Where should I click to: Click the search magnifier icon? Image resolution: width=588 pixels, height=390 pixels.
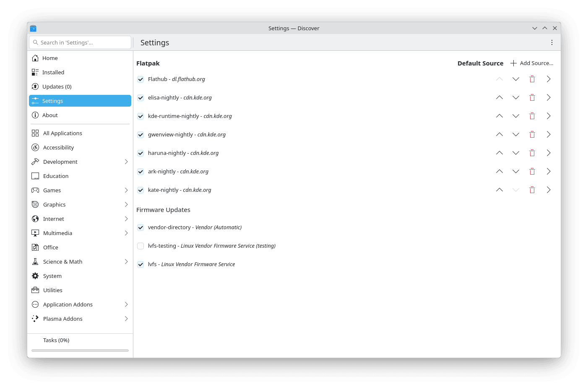click(36, 42)
